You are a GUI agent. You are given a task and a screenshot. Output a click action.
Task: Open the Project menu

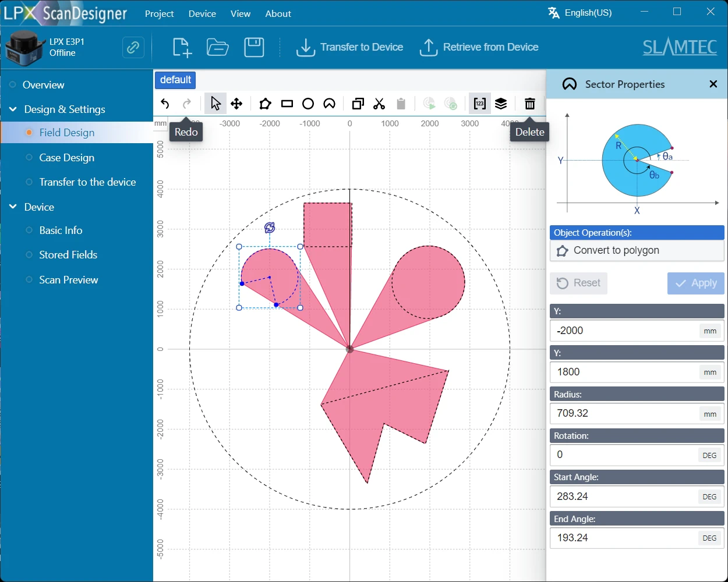pyautogui.click(x=159, y=13)
